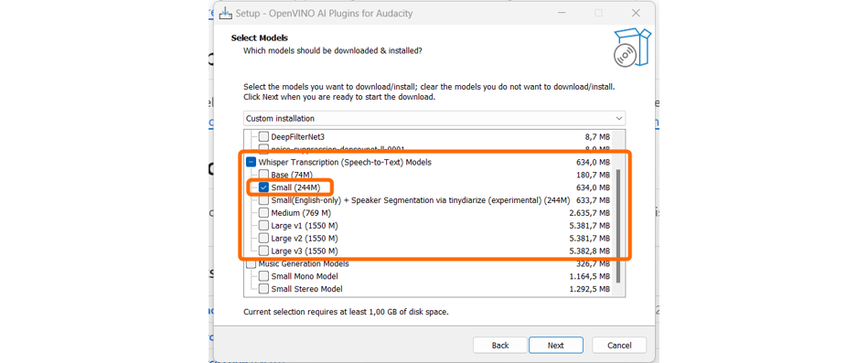
Task: Click the 326,7 MB size value
Action: pyautogui.click(x=593, y=264)
